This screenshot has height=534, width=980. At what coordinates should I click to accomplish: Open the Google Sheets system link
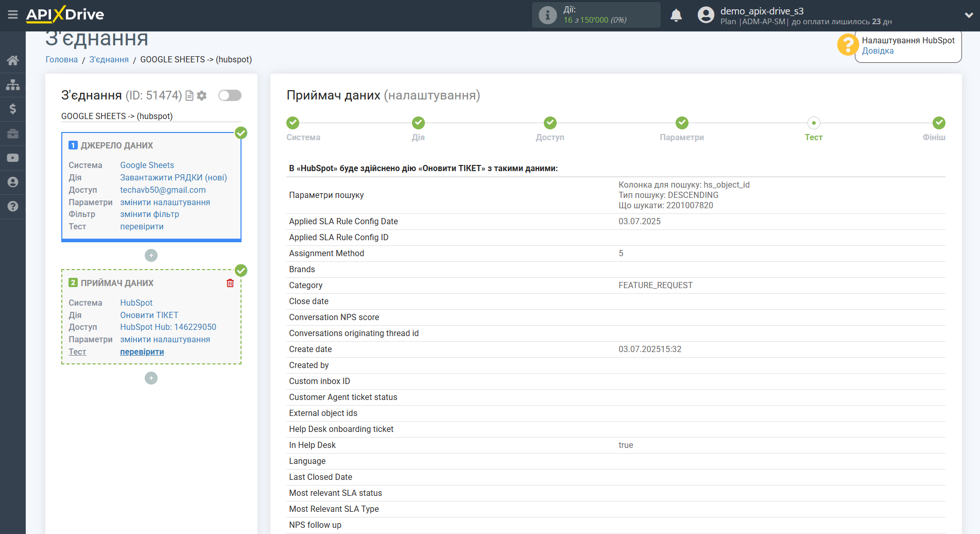point(147,165)
